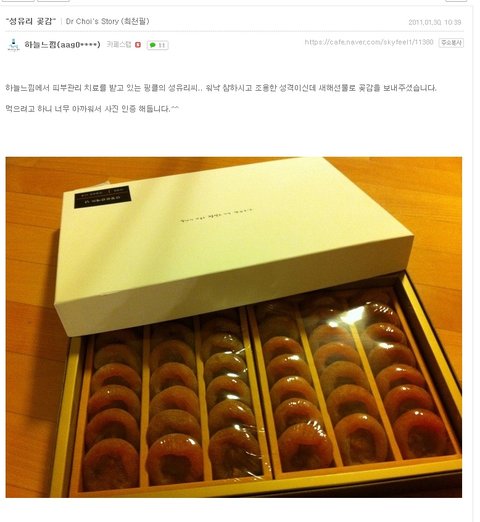
Task: Click the red cafe staff badge icon
Action: (x=138, y=45)
